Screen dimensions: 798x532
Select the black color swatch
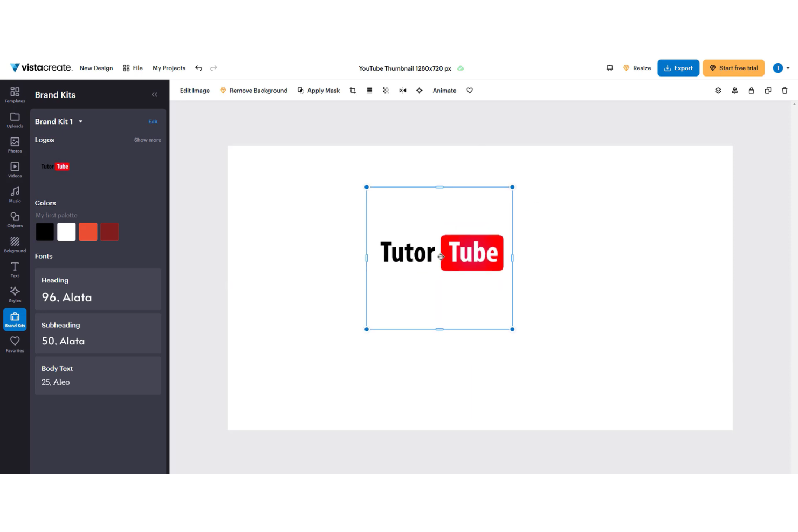[45, 232]
